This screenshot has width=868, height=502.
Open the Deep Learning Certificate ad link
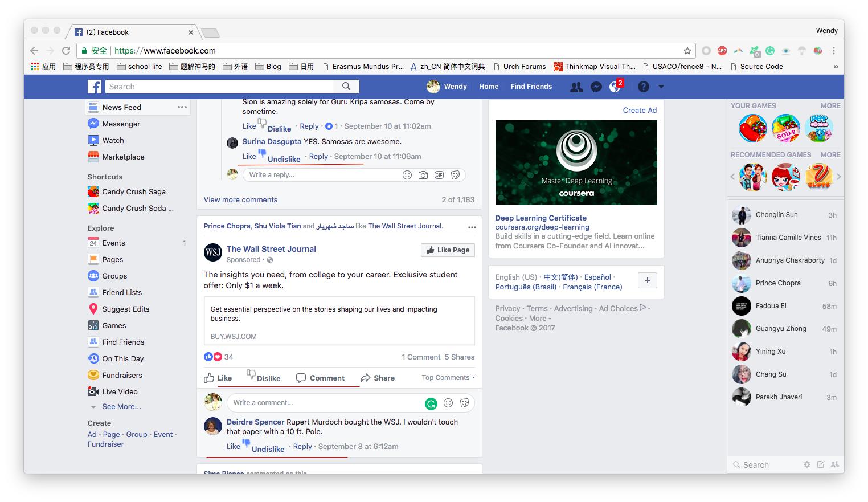click(541, 218)
